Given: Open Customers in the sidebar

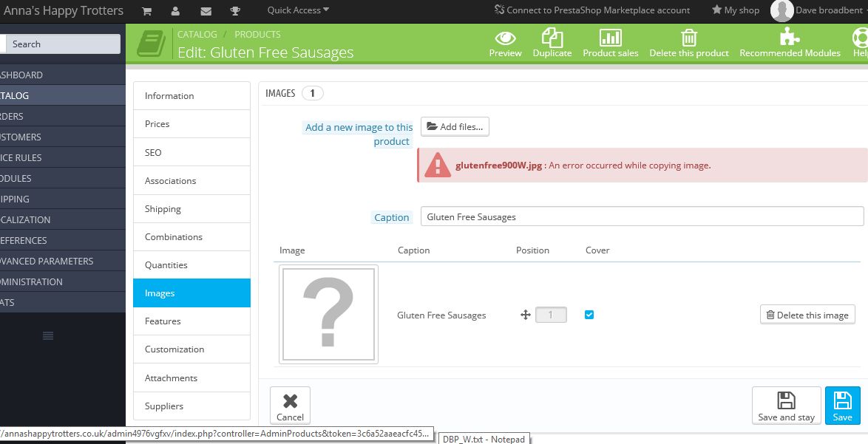Looking at the screenshot, I should tap(63, 137).
